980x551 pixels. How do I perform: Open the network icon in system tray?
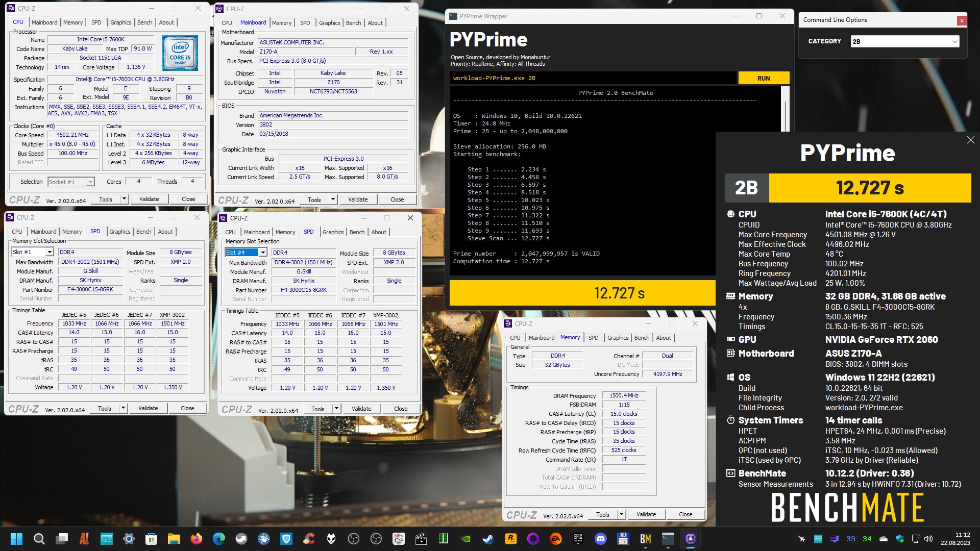916,539
